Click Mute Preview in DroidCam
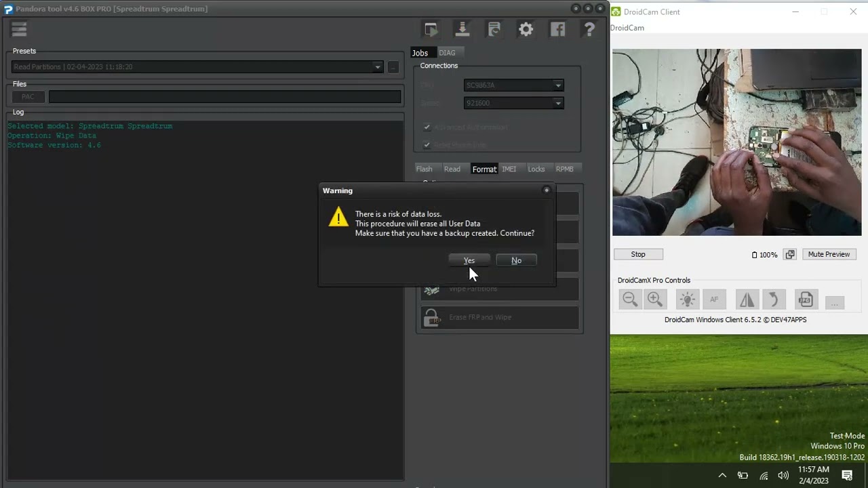868x488 pixels. point(829,254)
